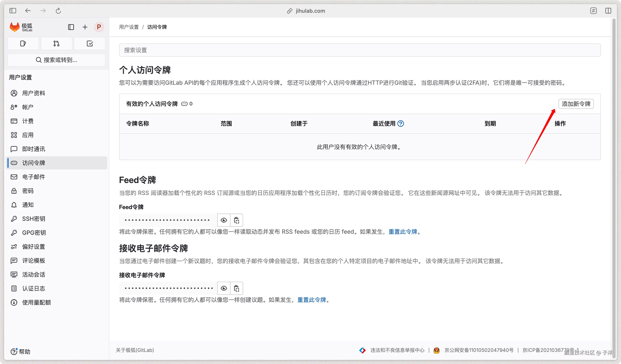Click the GitLab fox logo
Screen dimensions: 621x364
tap(15, 27)
